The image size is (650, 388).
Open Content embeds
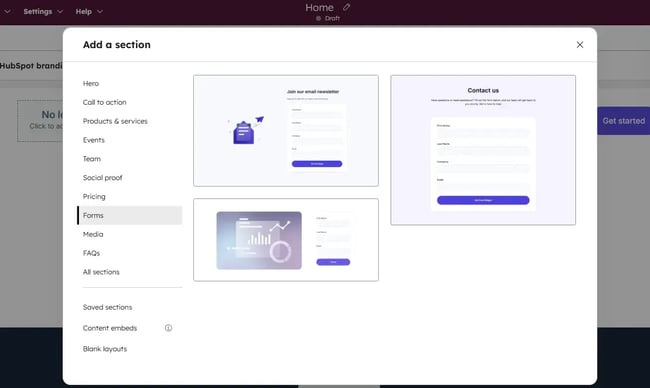point(110,328)
